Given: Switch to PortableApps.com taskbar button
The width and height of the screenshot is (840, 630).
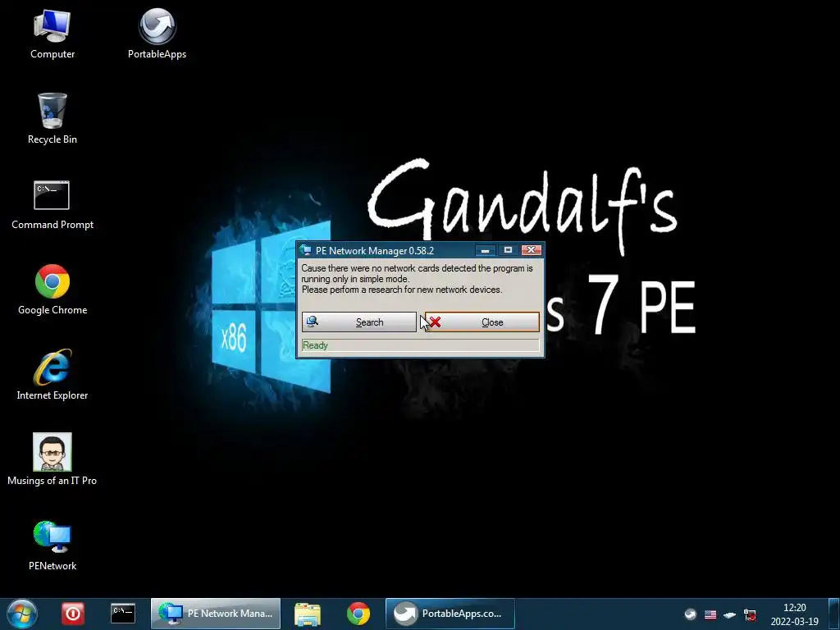Looking at the screenshot, I should (450, 614).
